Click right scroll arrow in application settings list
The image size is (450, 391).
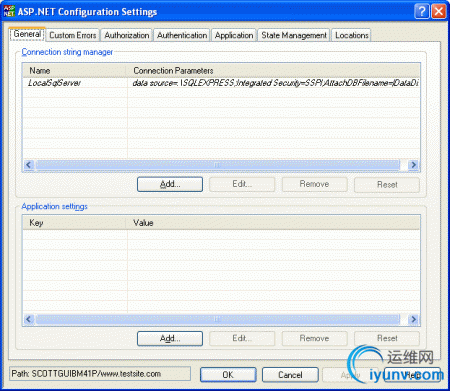pos(413,319)
